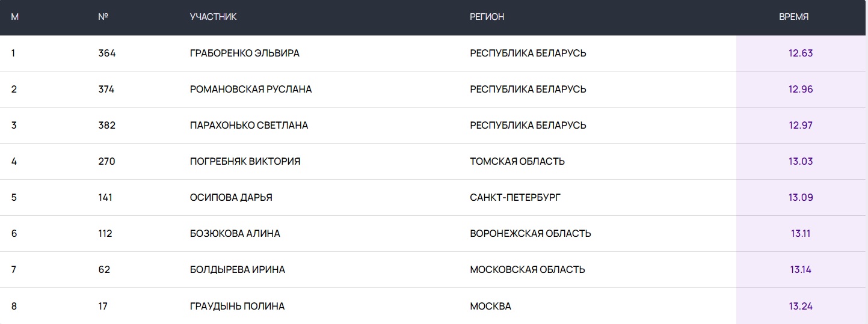This screenshot has height=324, width=868.
Task: Select participant ГРАБОРЕНКО ЭЛЬВИРА
Action: [x=244, y=53]
